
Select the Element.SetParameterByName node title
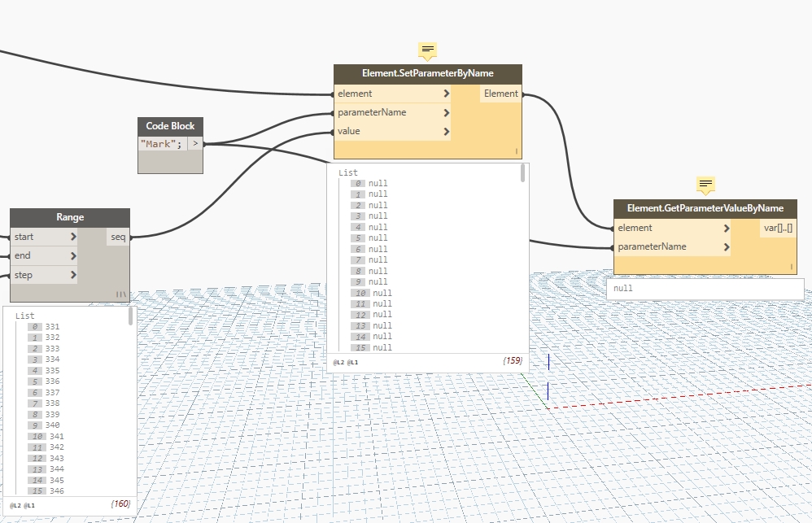point(427,73)
